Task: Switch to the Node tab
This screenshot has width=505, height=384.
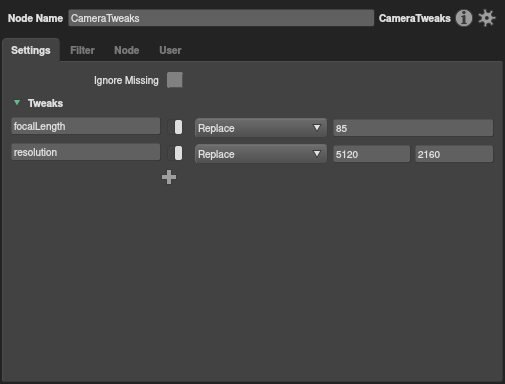Action: click(x=127, y=50)
